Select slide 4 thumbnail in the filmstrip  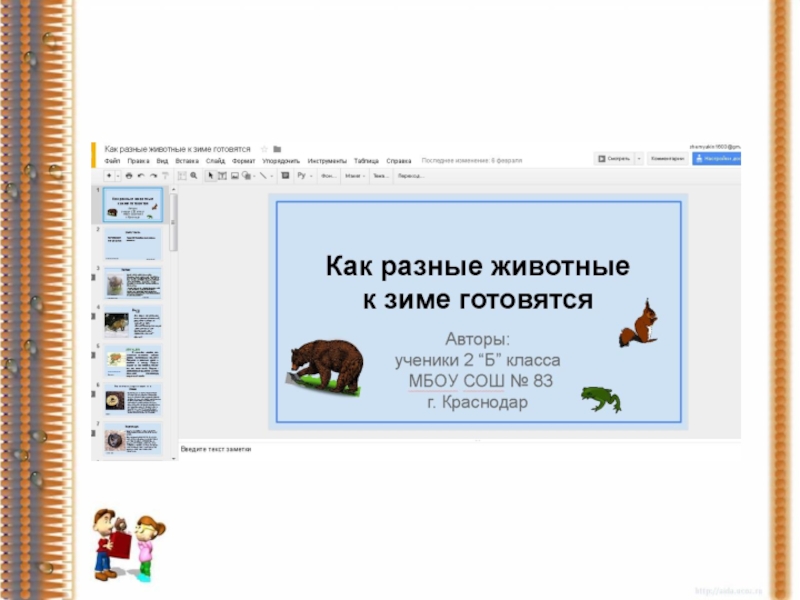132,322
